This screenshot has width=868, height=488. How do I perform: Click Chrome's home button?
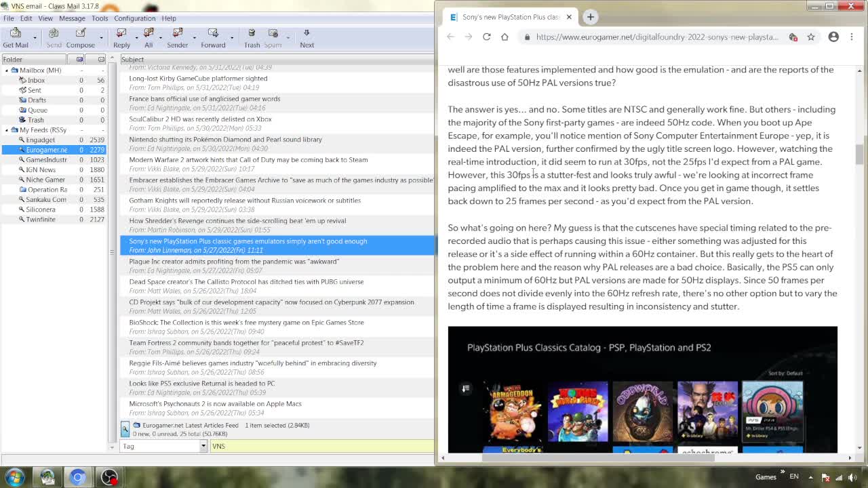point(505,37)
